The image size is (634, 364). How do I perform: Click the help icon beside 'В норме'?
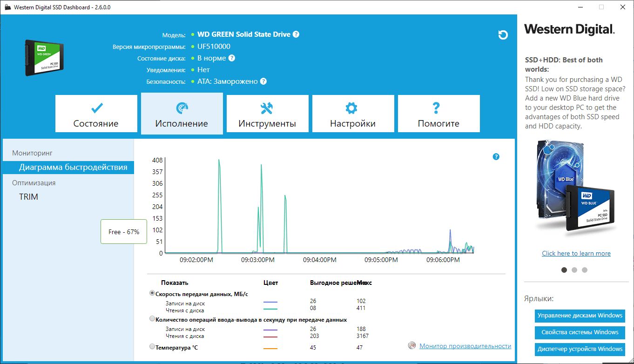click(232, 58)
